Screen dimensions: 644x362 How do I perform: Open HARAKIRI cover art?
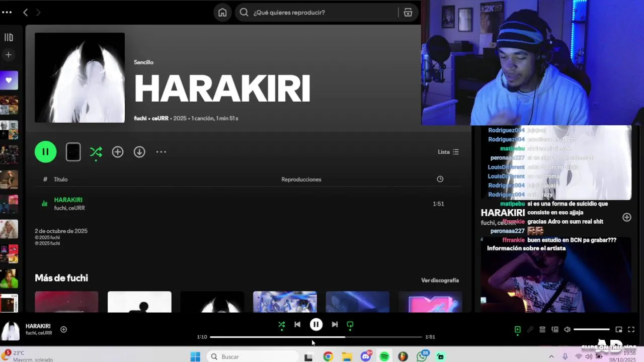79,77
